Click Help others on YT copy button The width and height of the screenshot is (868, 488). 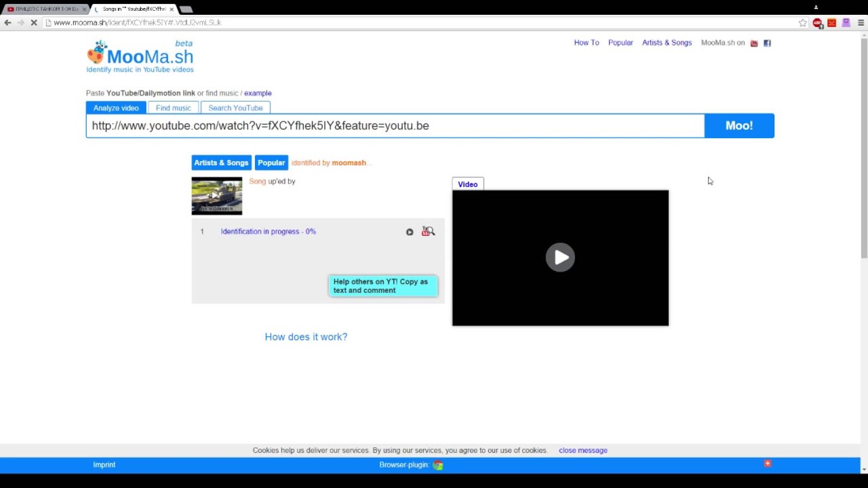coord(383,286)
